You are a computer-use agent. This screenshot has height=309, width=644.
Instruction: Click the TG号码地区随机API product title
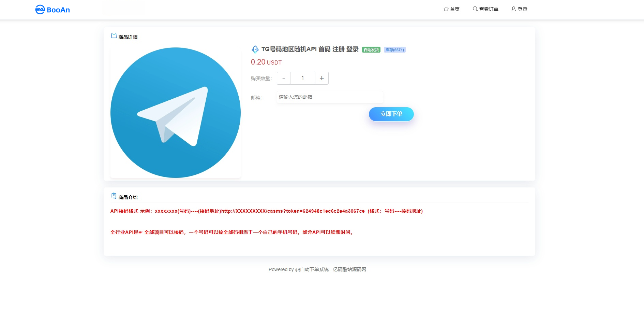coord(310,50)
